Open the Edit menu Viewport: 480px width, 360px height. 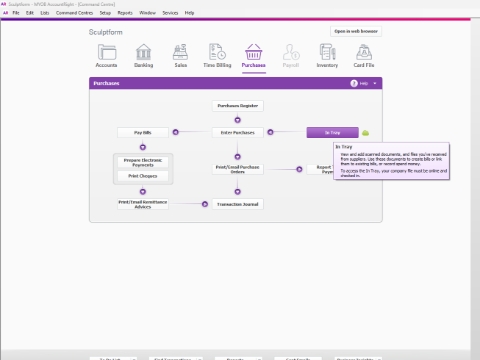(30, 13)
